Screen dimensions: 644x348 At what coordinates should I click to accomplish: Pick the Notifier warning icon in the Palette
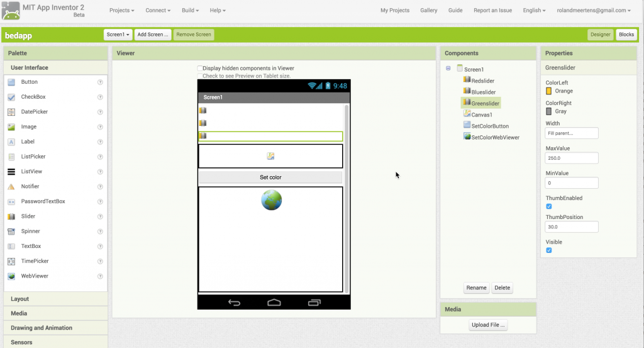click(11, 187)
